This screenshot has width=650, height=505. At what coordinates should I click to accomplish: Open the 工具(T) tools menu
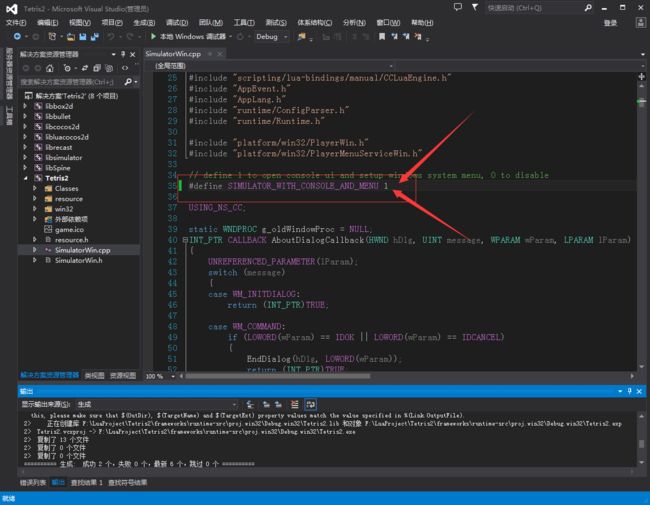(244, 22)
